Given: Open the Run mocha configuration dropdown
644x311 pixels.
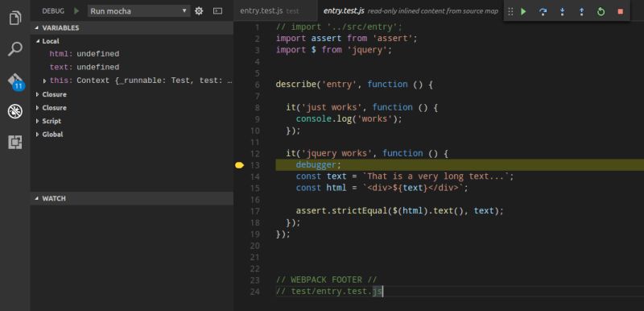Looking at the screenshot, I should (x=138, y=11).
